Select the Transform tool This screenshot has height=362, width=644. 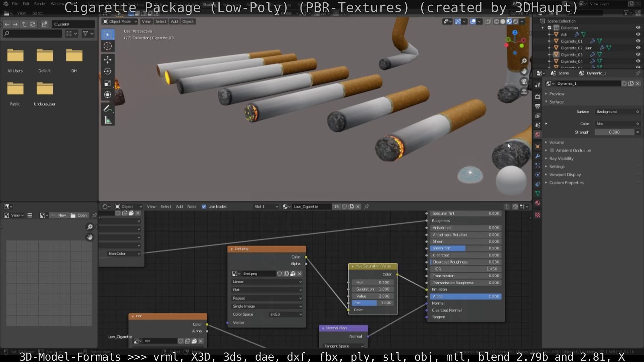point(108,95)
